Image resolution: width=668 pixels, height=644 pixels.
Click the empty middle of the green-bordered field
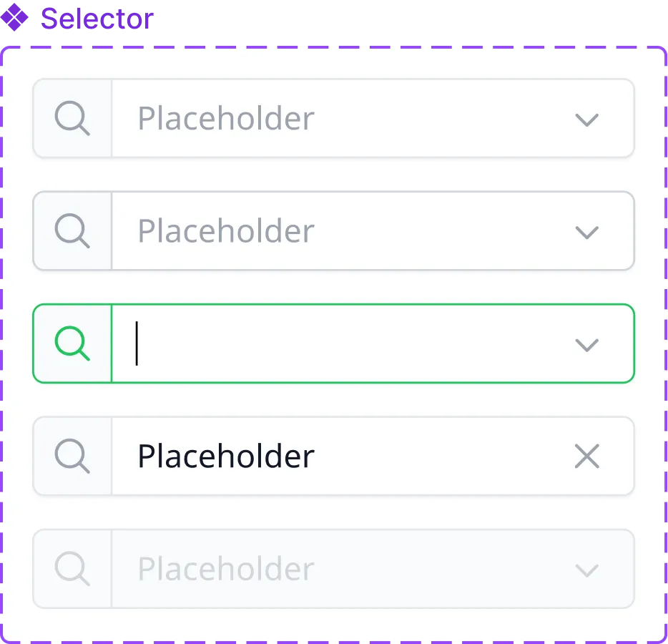(358, 344)
